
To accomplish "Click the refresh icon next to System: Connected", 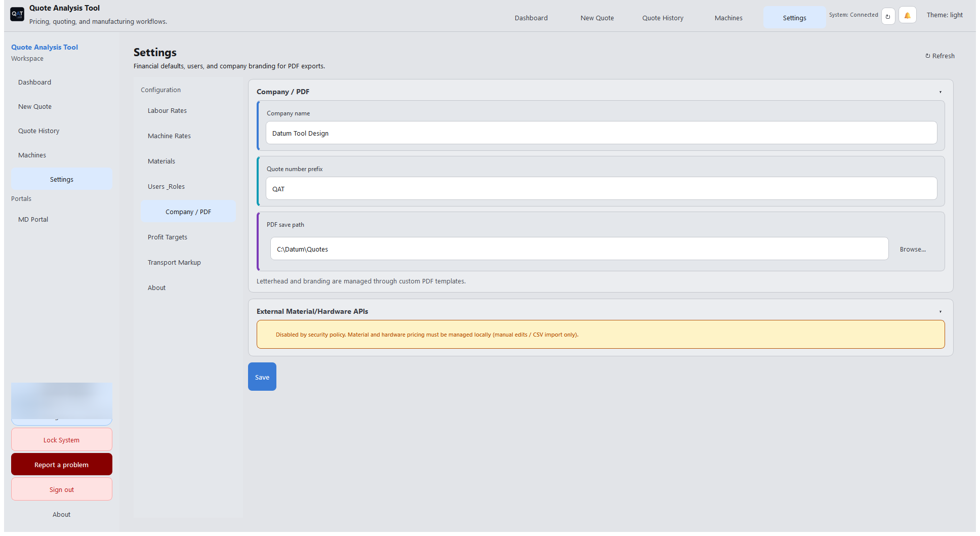I will tap(888, 16).
